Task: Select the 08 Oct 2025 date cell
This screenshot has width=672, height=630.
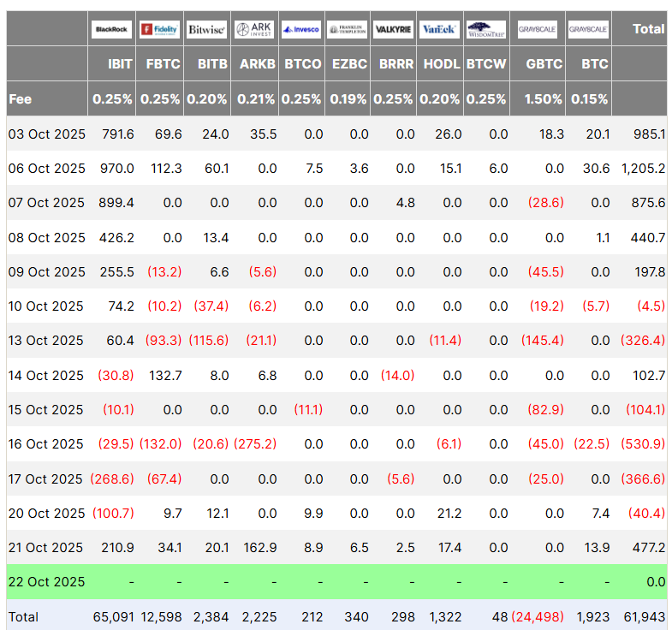Action: pyautogui.click(x=47, y=237)
